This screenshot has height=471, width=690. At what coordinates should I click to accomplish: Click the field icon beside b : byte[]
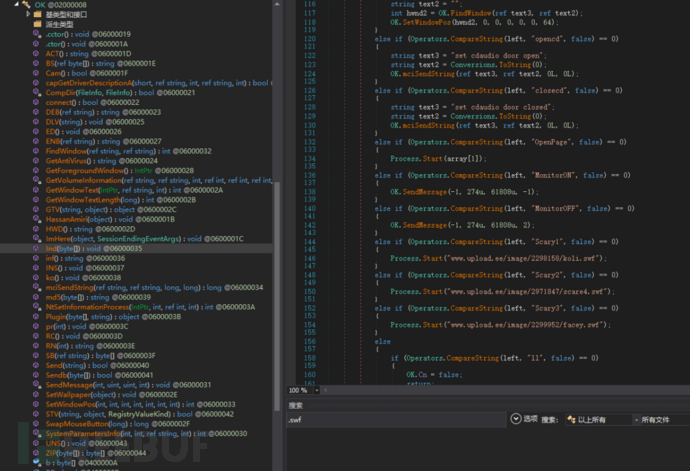pyautogui.click(x=38, y=463)
